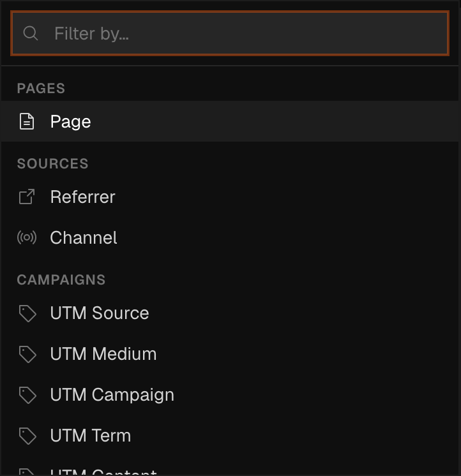
Task: Choose the UTM Medium filter
Action: pyautogui.click(x=230, y=354)
